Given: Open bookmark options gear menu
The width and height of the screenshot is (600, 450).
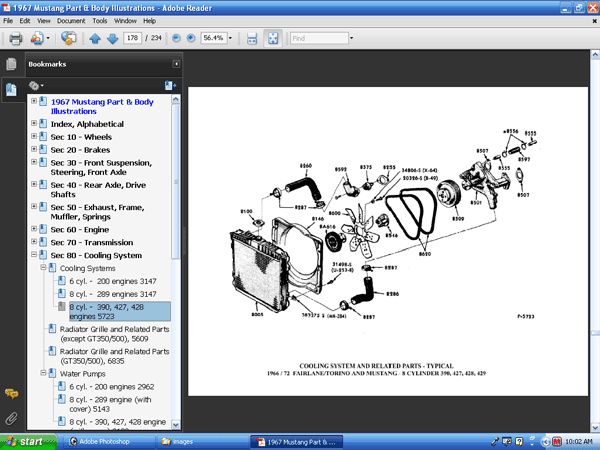Looking at the screenshot, I should [36, 86].
